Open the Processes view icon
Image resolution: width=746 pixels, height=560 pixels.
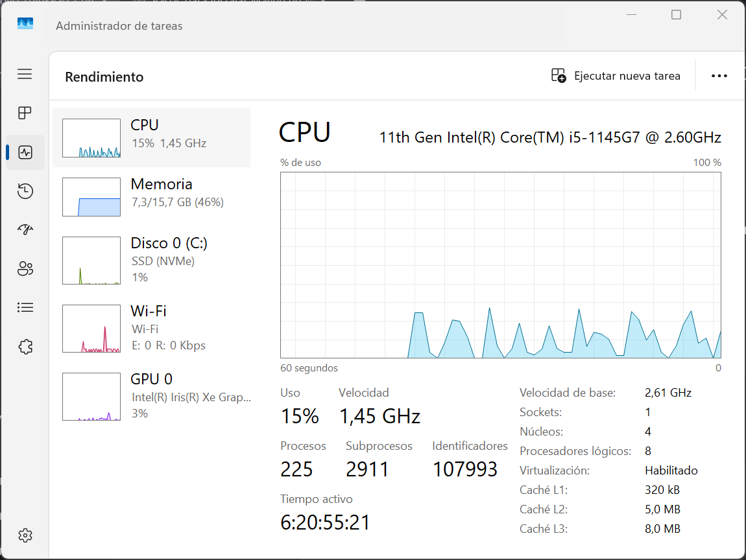click(x=25, y=113)
